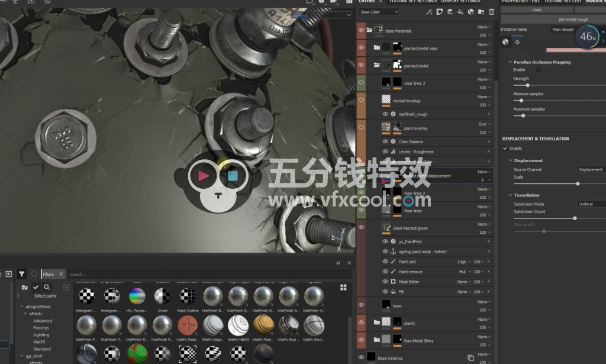The image size is (606, 364).
Task: Add a mask using the layers toolbar icon
Action: 440,12
